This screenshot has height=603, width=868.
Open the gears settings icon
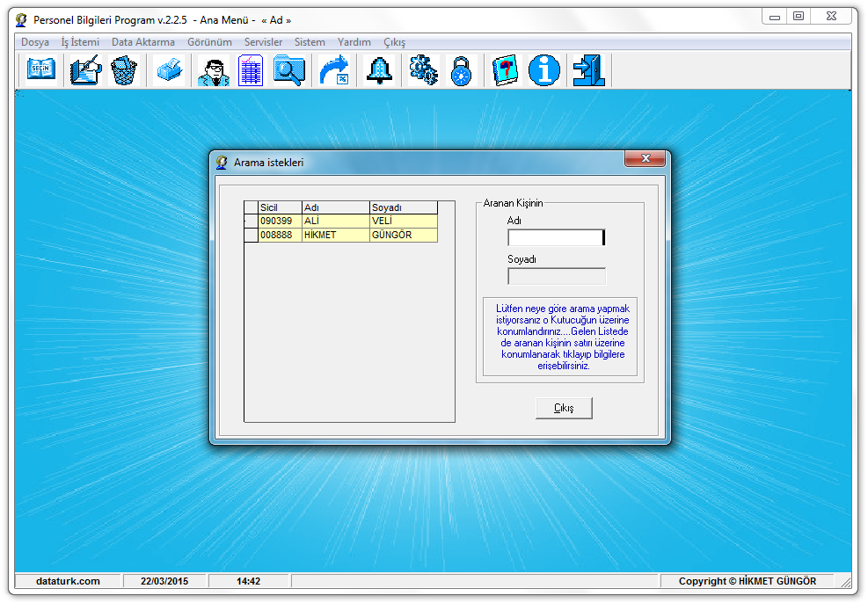pyautogui.click(x=424, y=70)
